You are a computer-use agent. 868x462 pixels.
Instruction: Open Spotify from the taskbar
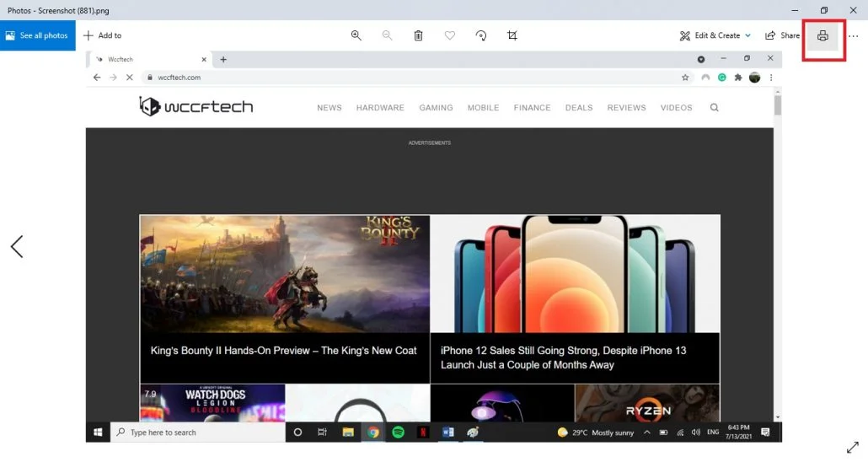(398, 432)
